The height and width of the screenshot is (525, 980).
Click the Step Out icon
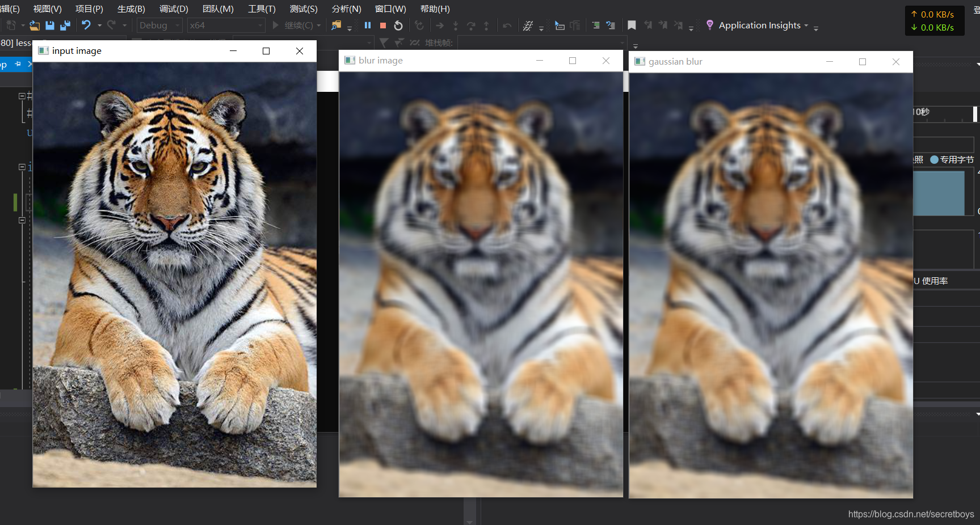(486, 26)
